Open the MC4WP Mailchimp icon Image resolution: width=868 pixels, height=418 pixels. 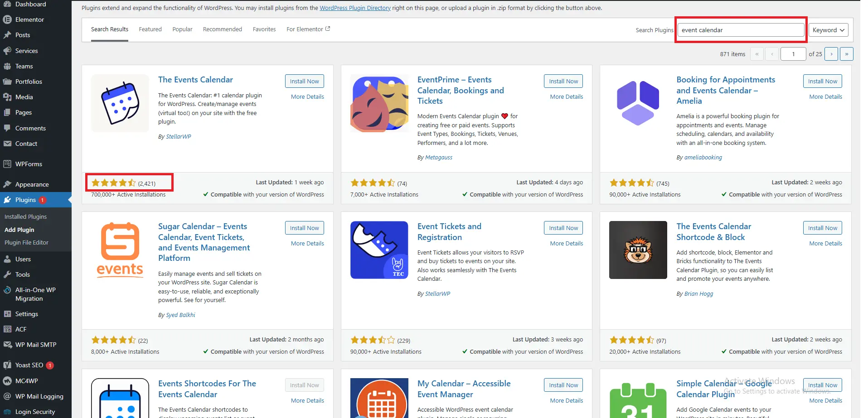point(7,381)
